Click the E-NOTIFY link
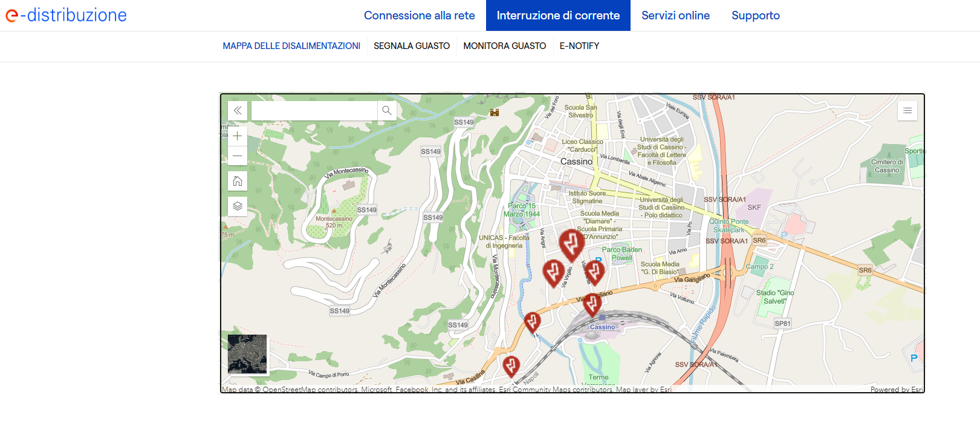980x446 pixels. pyautogui.click(x=579, y=46)
